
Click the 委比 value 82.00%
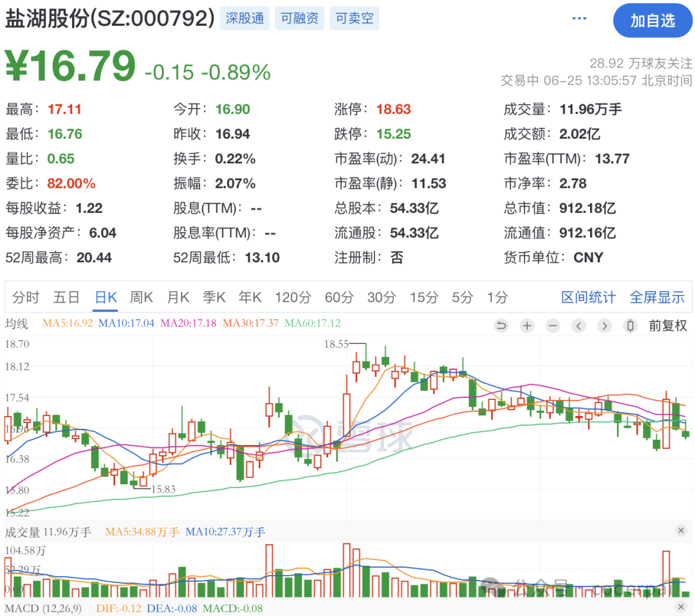(x=71, y=183)
